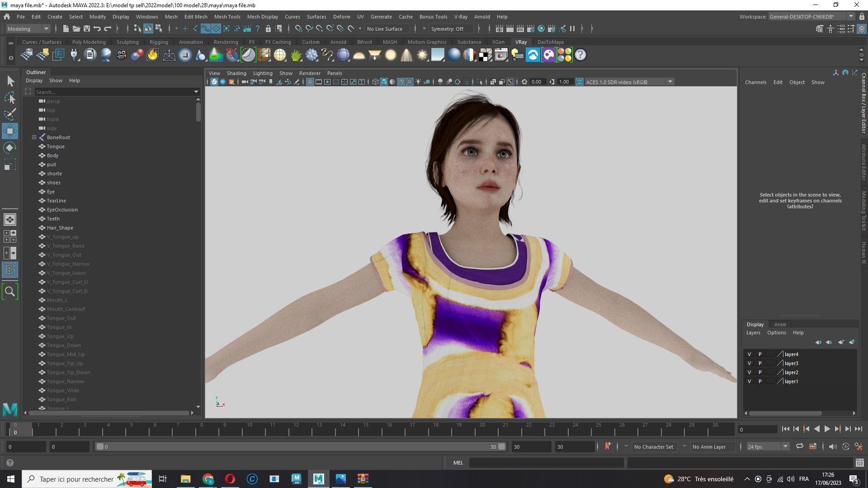Screen dimensions: 868x488
Task: Open the Mesh Tools menu
Action: tap(227, 17)
